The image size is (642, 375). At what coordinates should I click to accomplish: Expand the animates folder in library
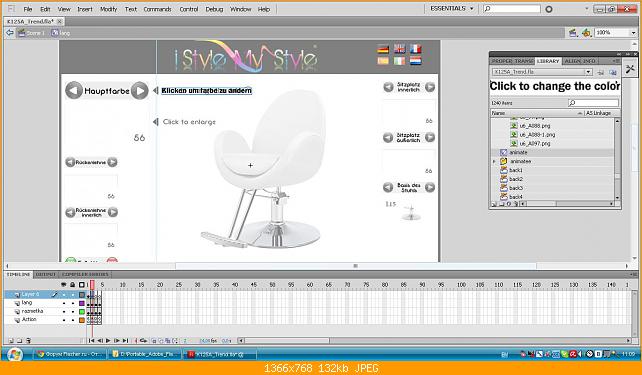tap(494, 161)
